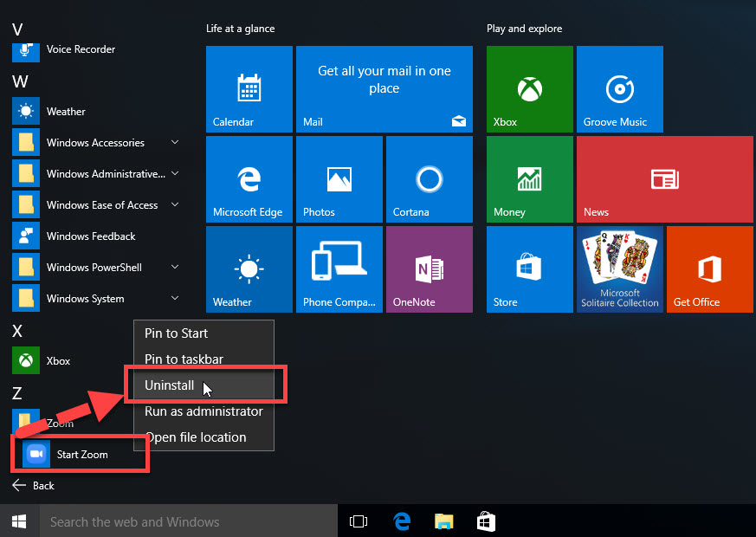Open File Explorer from the taskbar

[x=443, y=521]
